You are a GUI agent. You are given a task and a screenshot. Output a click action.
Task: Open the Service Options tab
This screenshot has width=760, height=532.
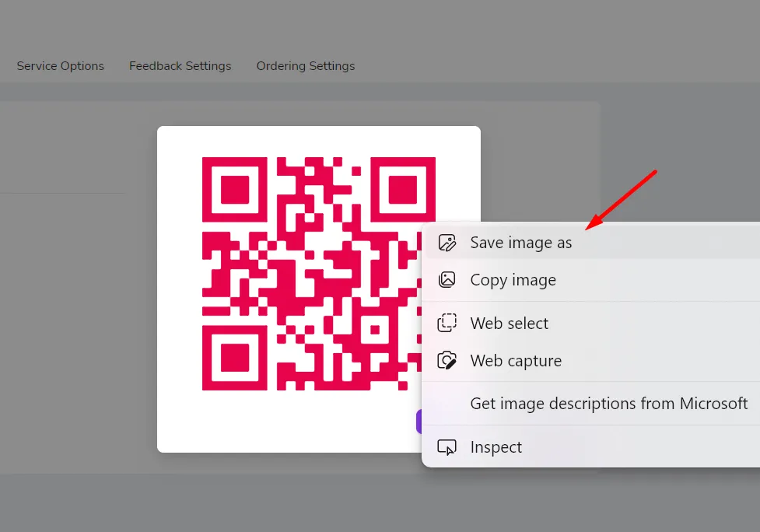(x=60, y=66)
